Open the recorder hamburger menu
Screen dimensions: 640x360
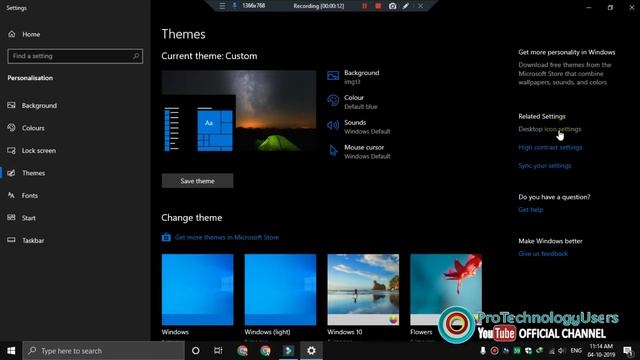[x=222, y=6]
